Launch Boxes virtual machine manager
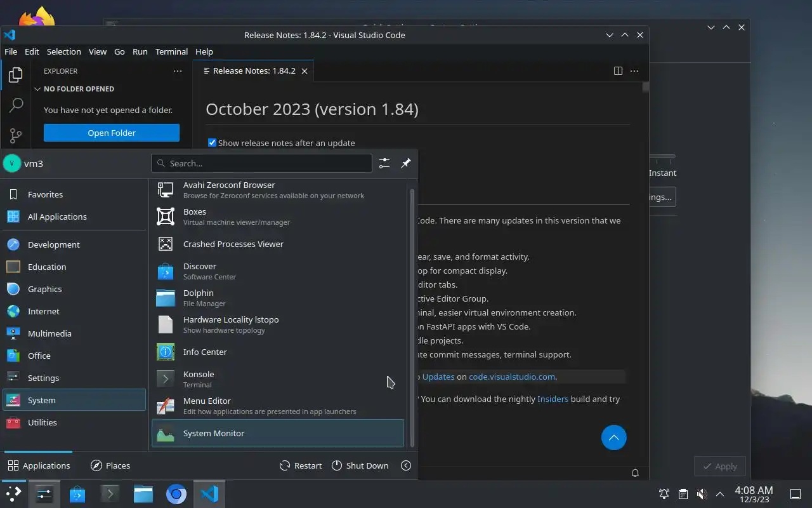The image size is (812, 508). (x=278, y=217)
